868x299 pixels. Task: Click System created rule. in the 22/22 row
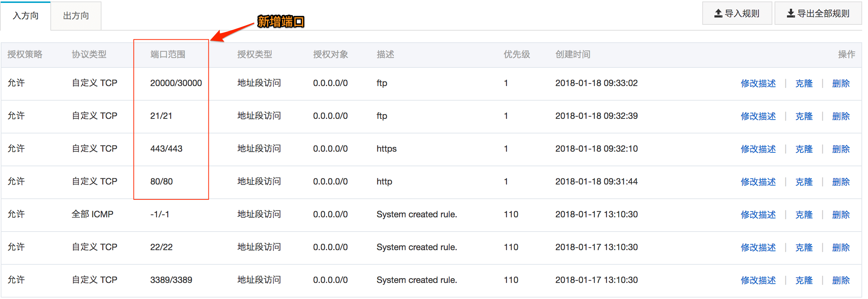click(x=417, y=247)
